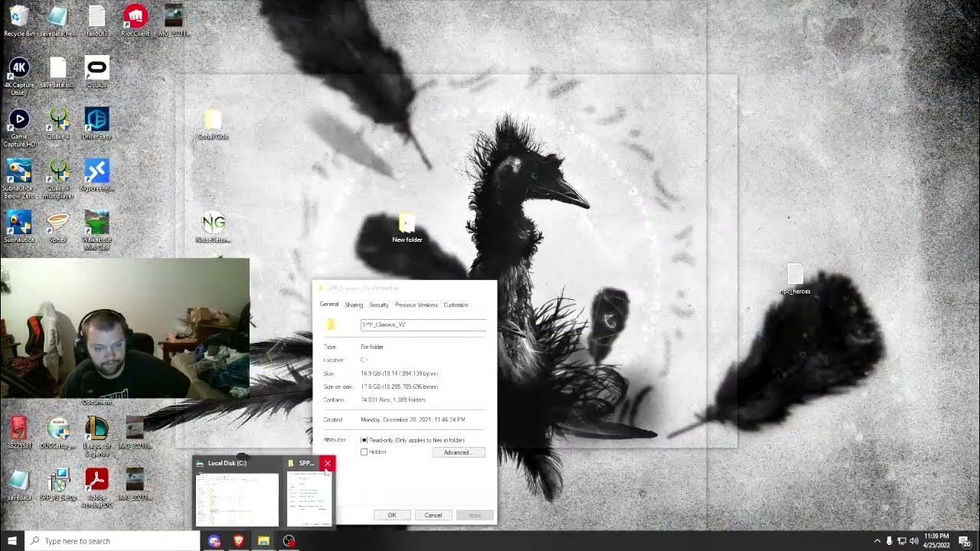Open the Security tab

379,305
